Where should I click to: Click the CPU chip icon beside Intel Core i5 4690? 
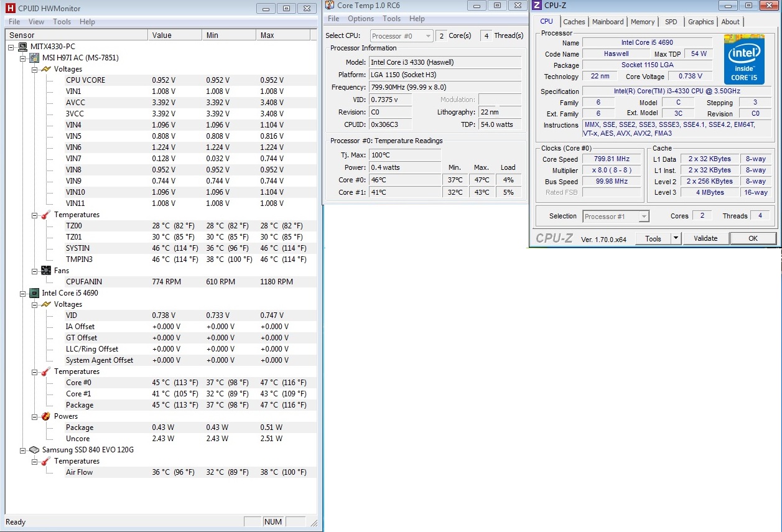point(35,293)
